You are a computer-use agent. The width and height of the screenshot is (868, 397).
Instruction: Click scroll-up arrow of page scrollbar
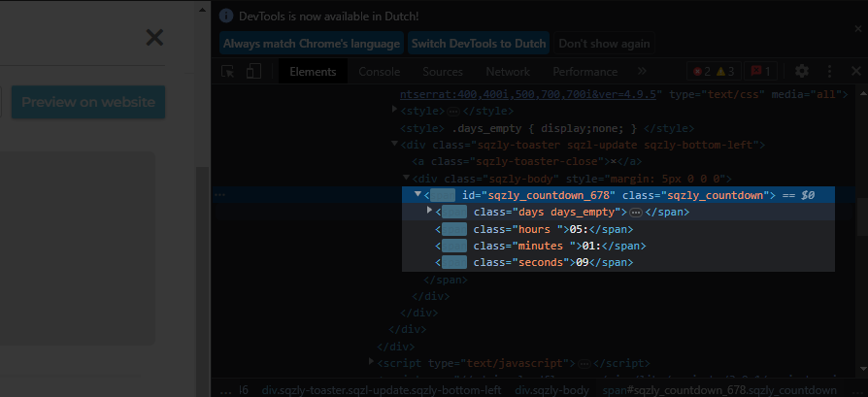(x=203, y=10)
